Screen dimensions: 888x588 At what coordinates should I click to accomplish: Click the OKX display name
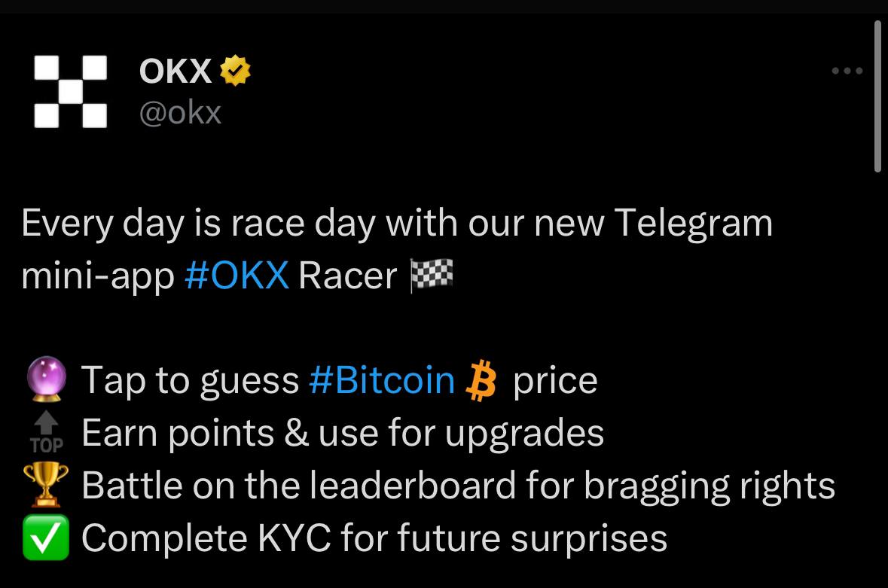coord(175,72)
